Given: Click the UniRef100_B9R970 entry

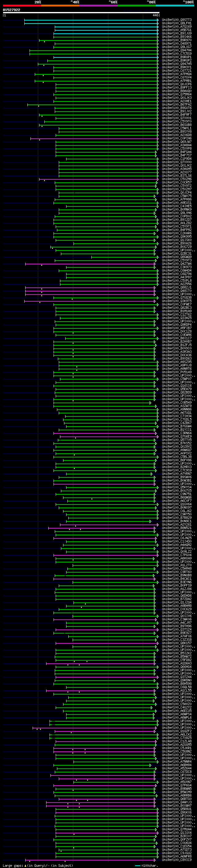Looking at the screenshot, I should pyautogui.click(x=176, y=40).
